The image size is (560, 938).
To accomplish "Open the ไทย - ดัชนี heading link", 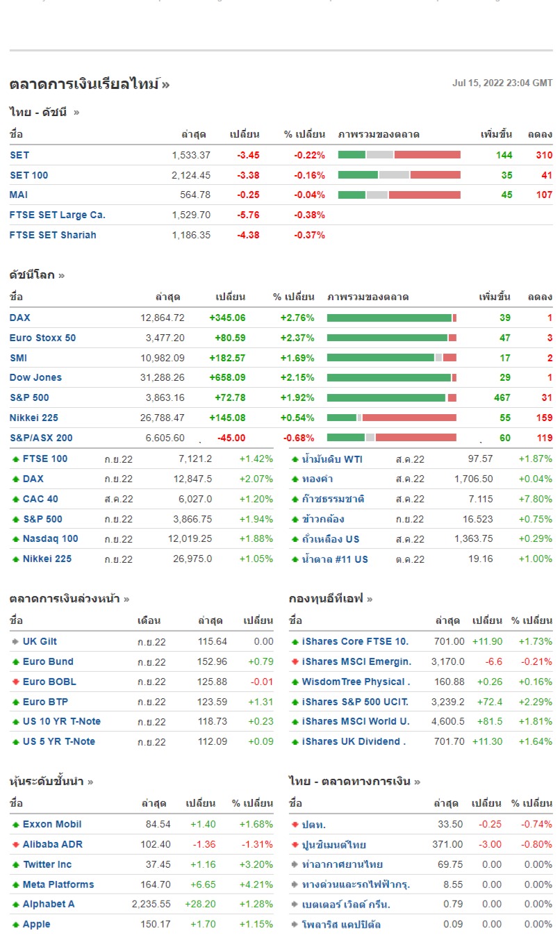I will [x=44, y=112].
